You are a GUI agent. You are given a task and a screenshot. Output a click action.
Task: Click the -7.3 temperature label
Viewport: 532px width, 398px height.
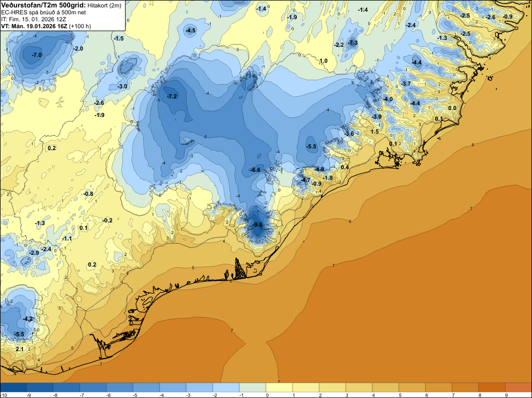353,43
